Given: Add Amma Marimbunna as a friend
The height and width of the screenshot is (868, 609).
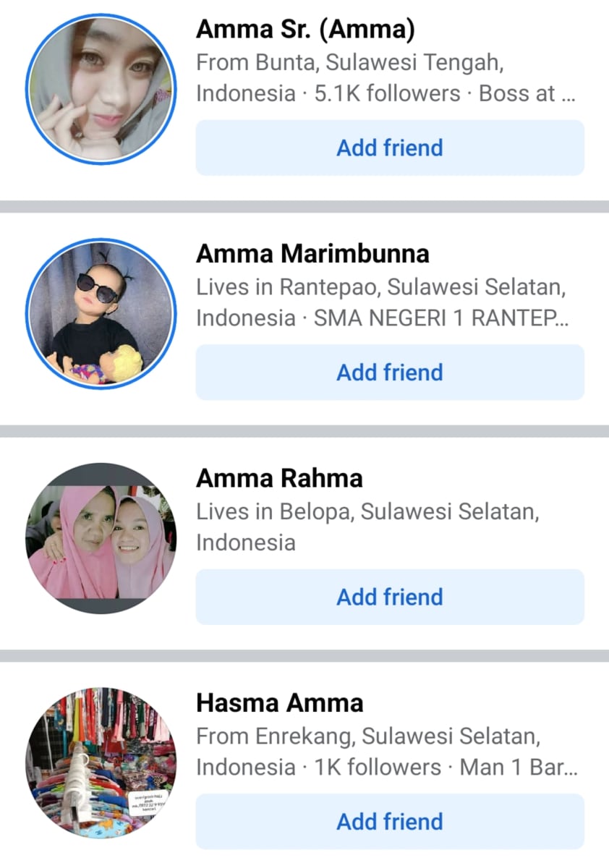Looking at the screenshot, I should point(390,373).
